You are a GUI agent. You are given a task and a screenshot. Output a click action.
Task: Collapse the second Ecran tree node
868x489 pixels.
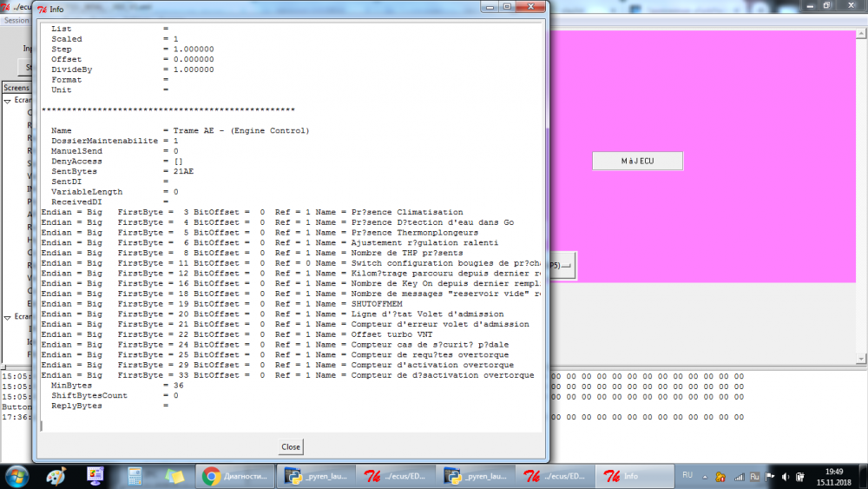coord(7,317)
